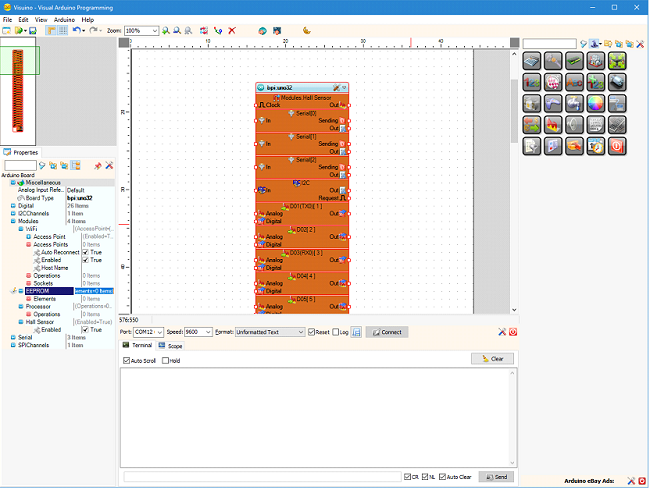This screenshot has width=650, height=490.
Task: Open the computer mouse palette icon
Action: (x=617, y=82)
